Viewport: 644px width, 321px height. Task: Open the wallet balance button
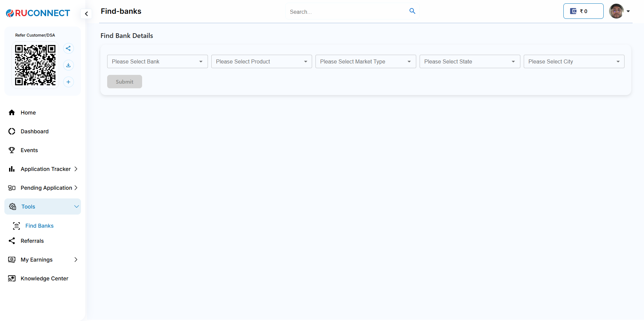[x=583, y=11]
